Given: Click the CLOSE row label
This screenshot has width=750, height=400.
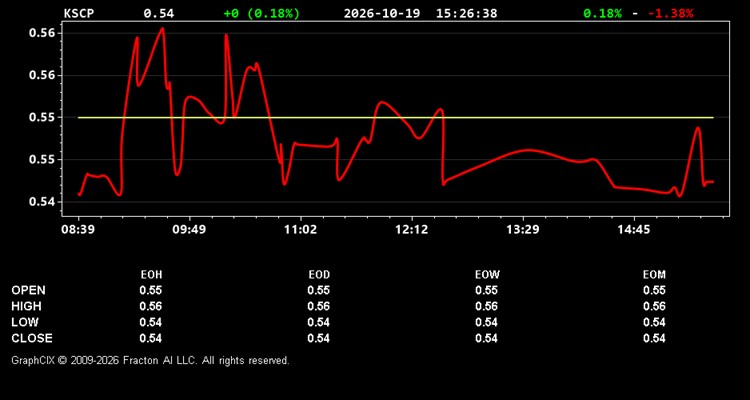Looking at the screenshot, I should point(32,338).
